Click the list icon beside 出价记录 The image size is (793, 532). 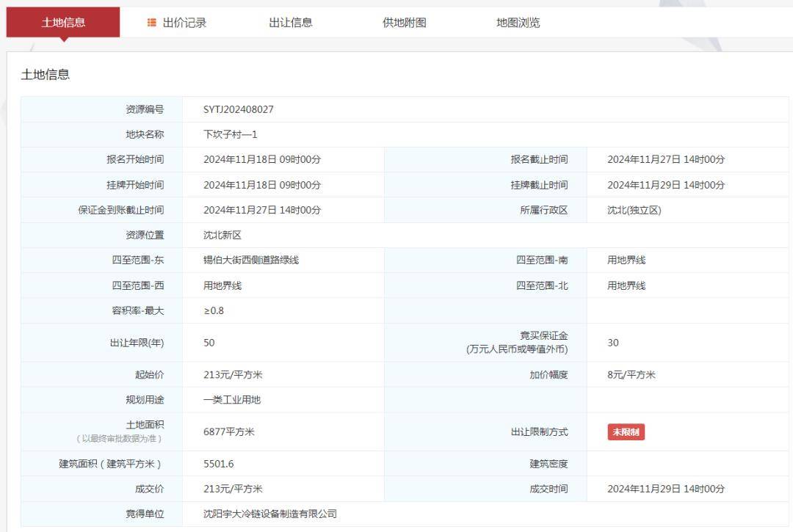152,22
